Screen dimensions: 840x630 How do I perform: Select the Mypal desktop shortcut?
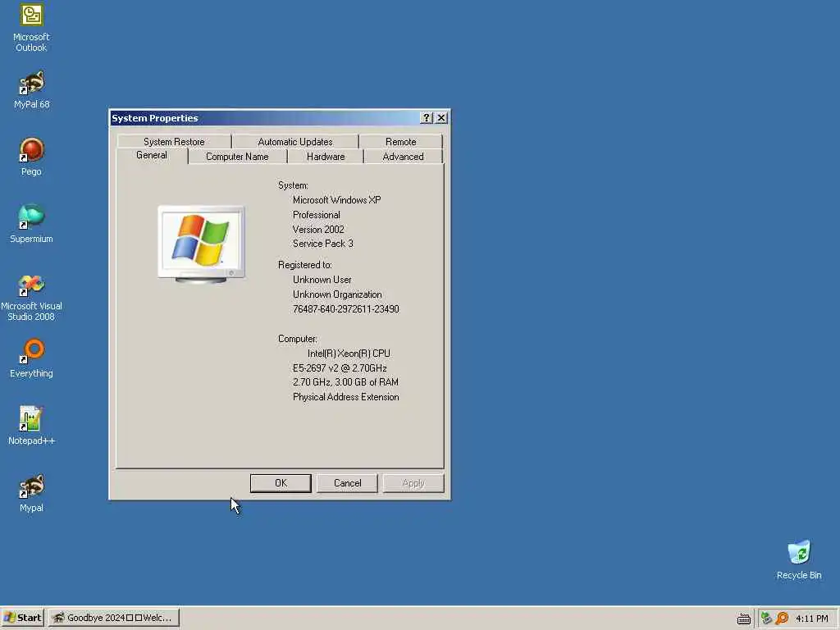[32, 493]
